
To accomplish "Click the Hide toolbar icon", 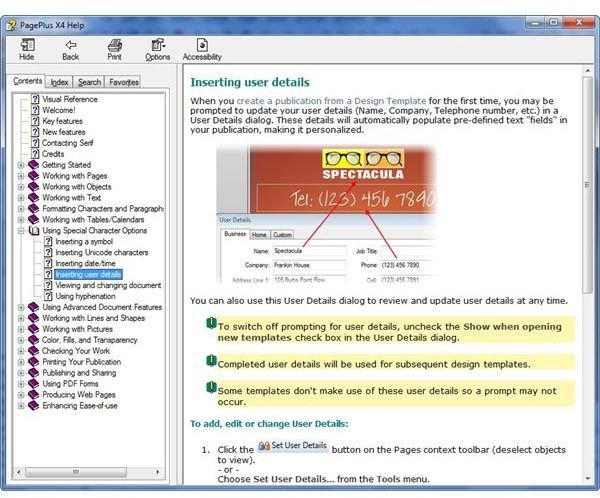I will (27, 45).
